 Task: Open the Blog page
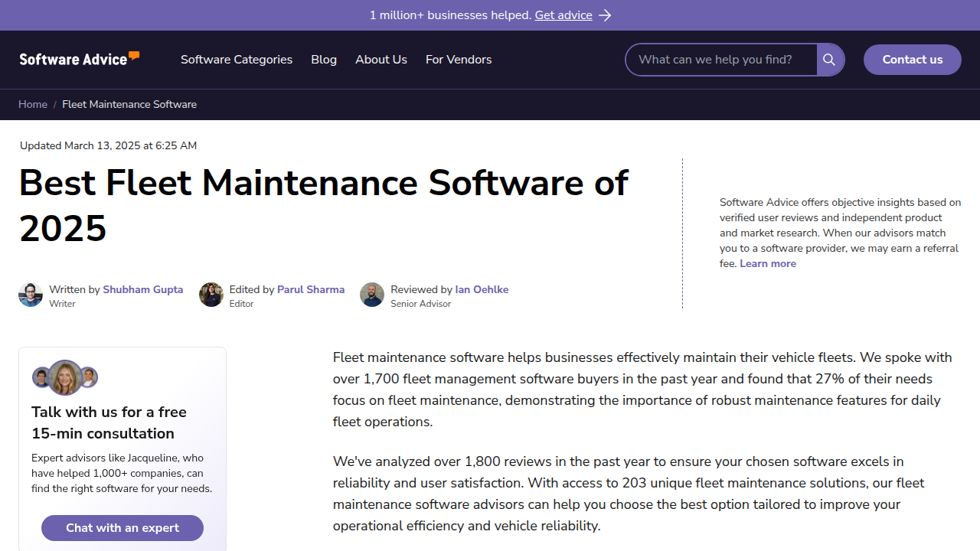[x=324, y=60]
